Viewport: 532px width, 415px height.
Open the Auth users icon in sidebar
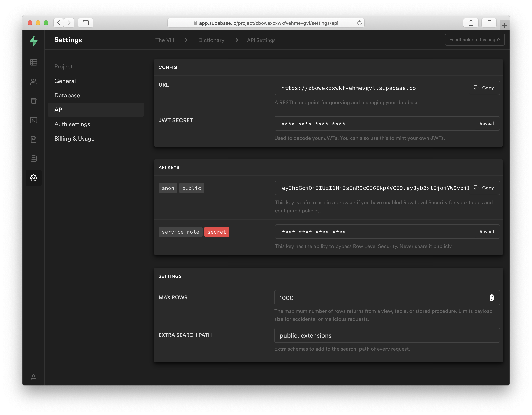pos(34,82)
